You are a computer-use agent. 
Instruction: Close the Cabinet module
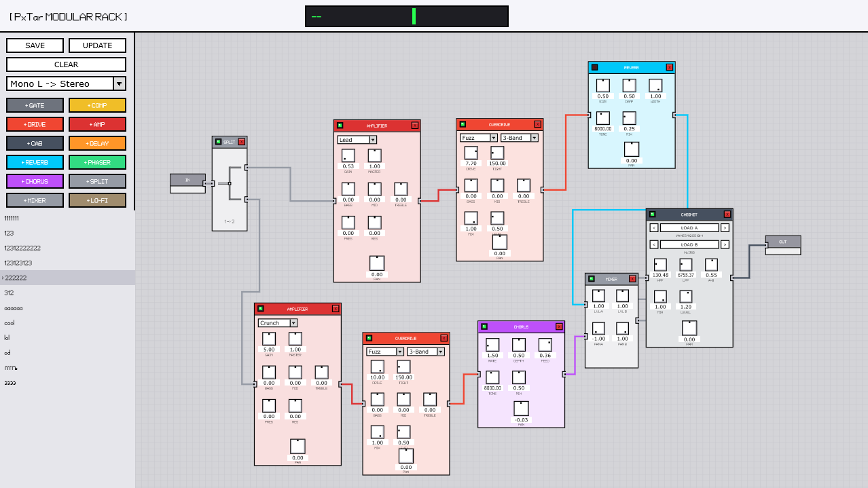727,214
